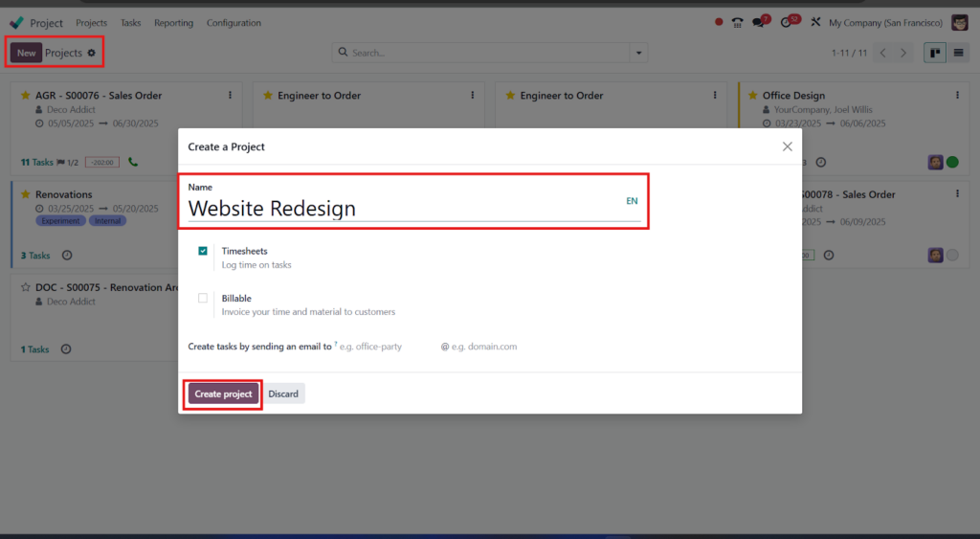
Task: Click the email alias office-party input field
Action: tap(387, 347)
